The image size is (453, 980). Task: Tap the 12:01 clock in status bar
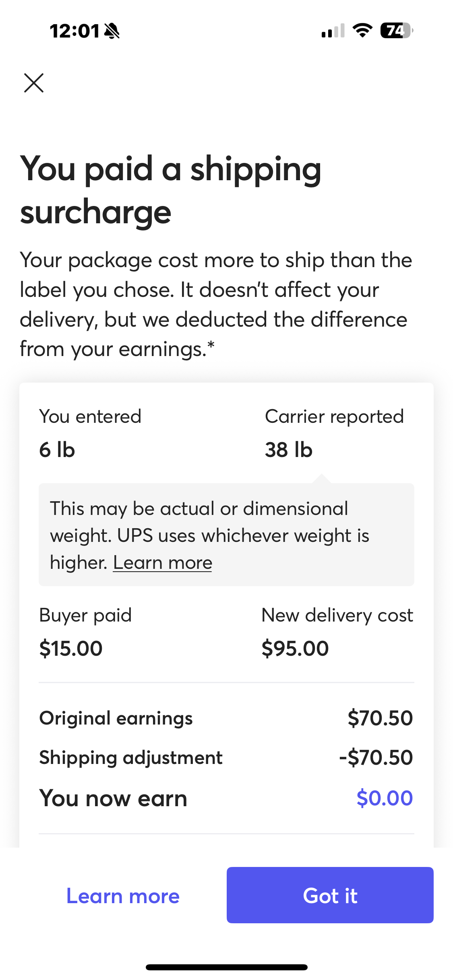(x=74, y=31)
